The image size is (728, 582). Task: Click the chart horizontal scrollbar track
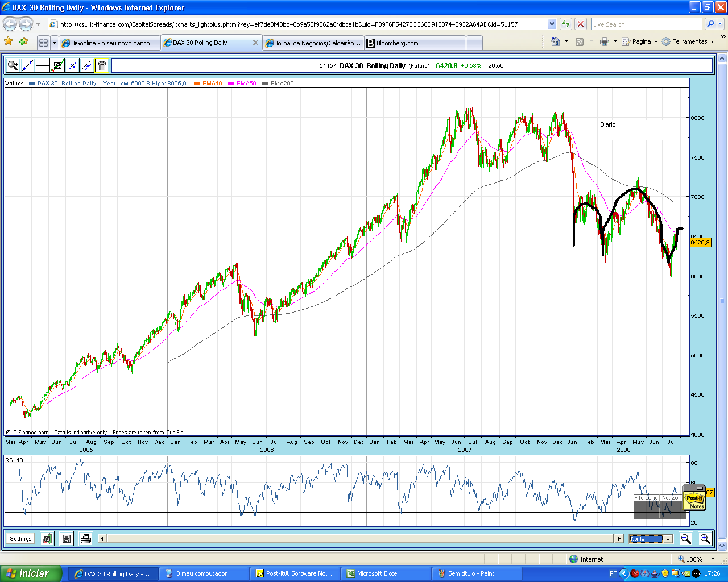(x=360, y=538)
